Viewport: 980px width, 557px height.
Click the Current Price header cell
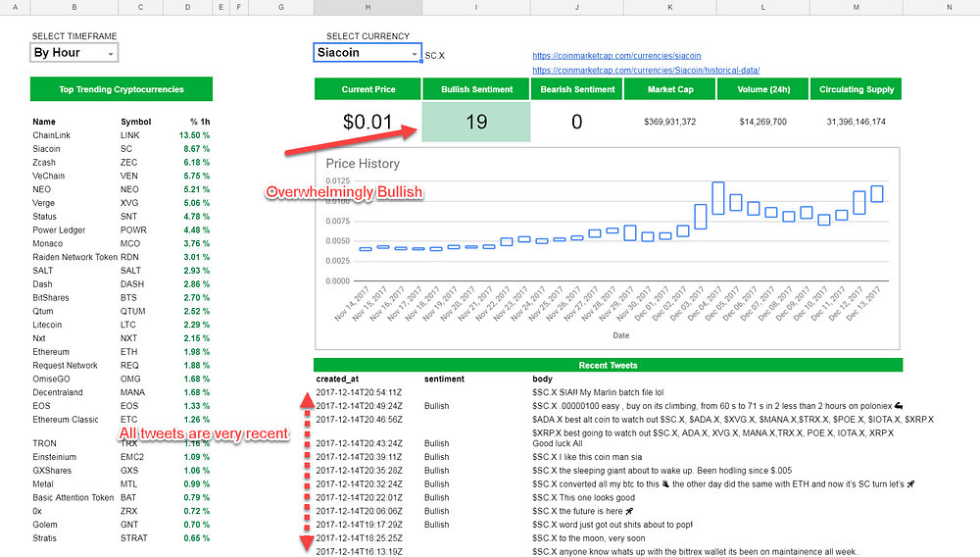click(367, 89)
